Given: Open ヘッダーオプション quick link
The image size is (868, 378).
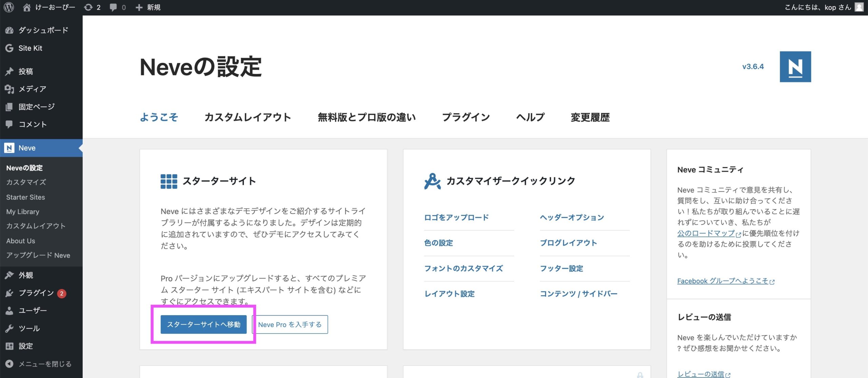Looking at the screenshot, I should click(x=572, y=218).
